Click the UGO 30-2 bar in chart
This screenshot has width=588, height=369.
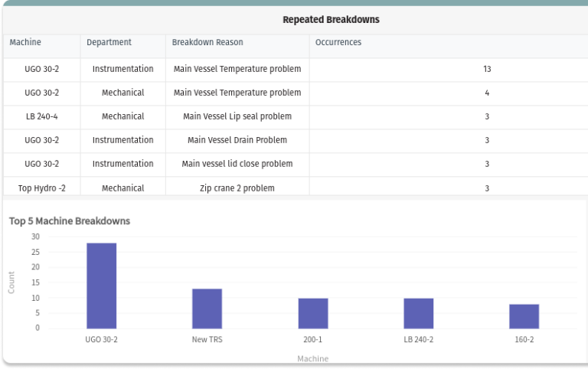(x=101, y=286)
